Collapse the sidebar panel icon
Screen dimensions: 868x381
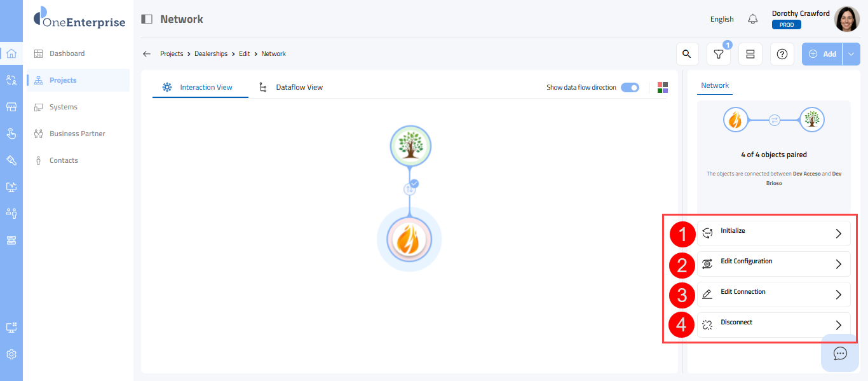pos(147,19)
